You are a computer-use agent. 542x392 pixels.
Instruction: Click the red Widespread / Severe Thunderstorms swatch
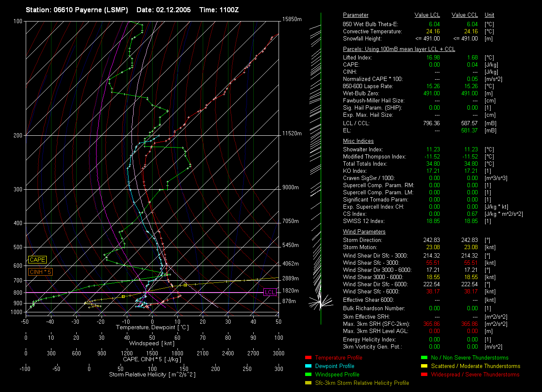point(424,375)
